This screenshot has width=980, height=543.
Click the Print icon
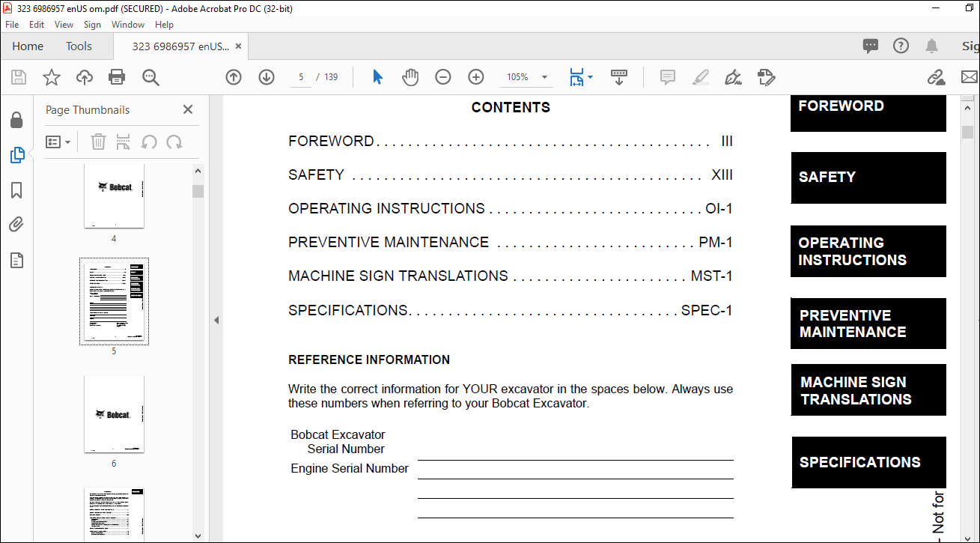(x=117, y=77)
